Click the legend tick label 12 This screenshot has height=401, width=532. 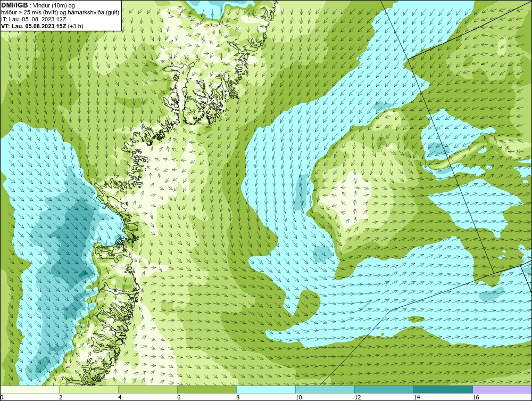(358, 397)
